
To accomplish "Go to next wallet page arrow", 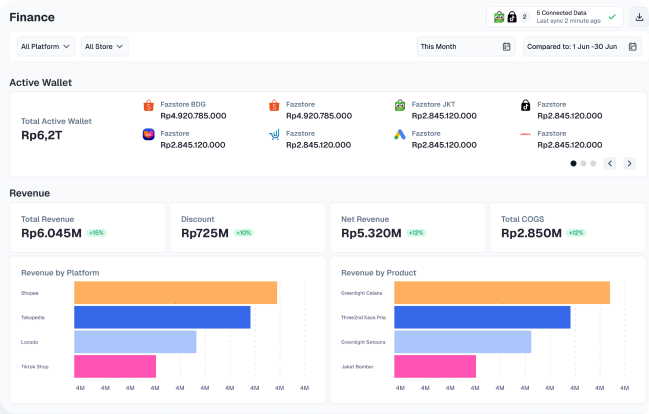I will click(629, 163).
